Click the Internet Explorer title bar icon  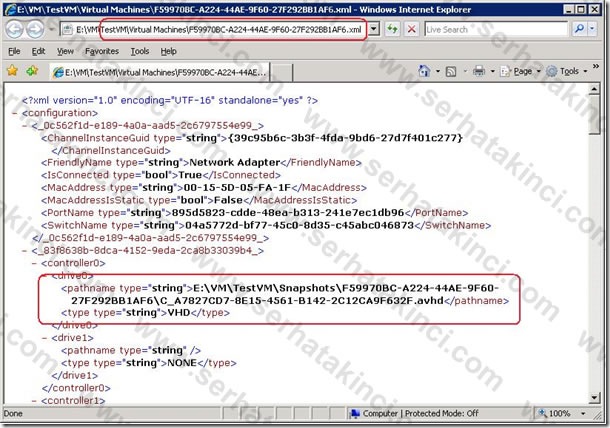(x=10, y=9)
